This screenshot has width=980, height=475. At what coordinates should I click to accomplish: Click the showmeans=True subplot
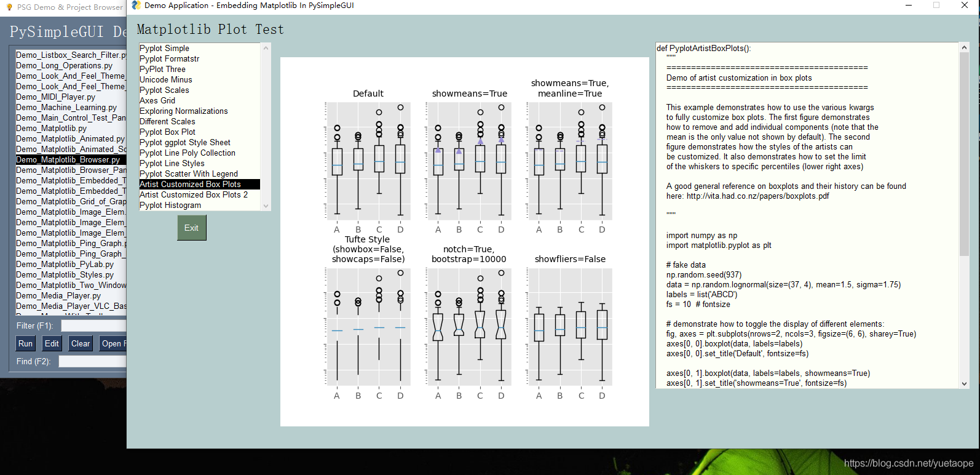[470, 161]
